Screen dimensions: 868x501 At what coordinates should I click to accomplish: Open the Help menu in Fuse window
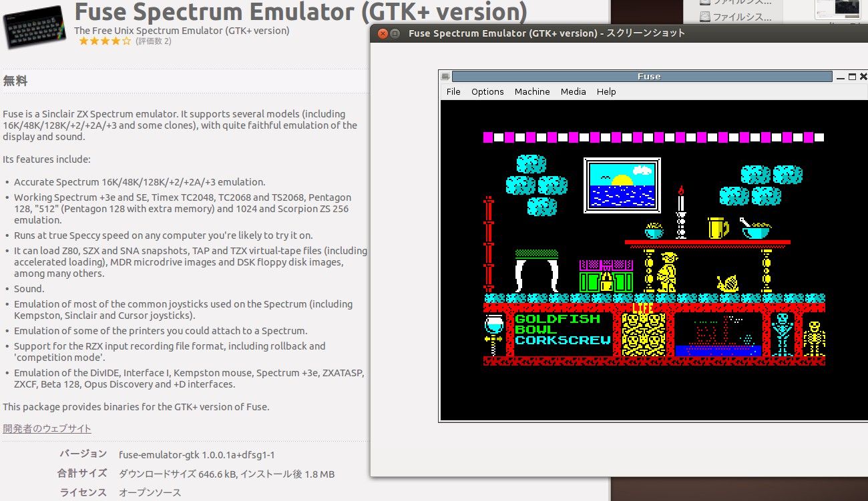click(606, 91)
